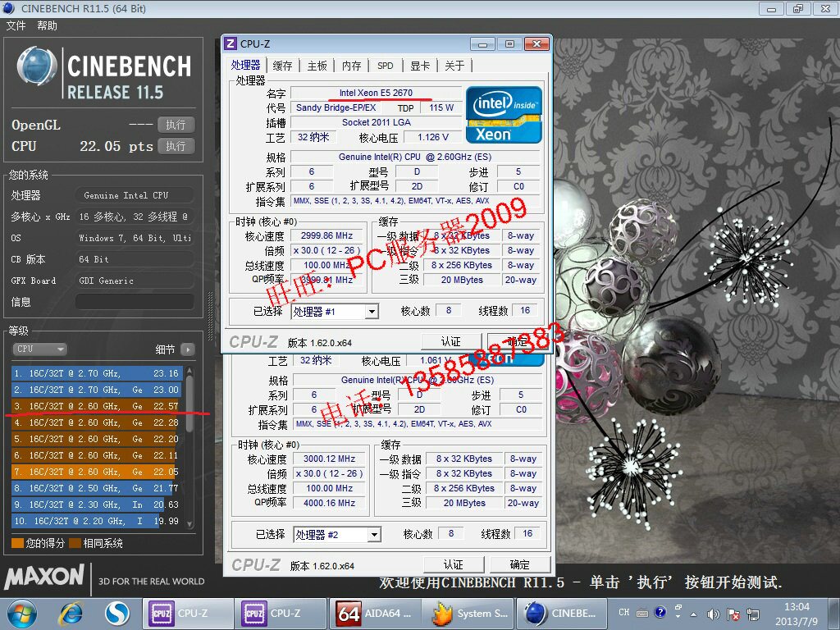Click 确定 in the rear CPU-Z window
840x630 pixels.
coord(519,564)
